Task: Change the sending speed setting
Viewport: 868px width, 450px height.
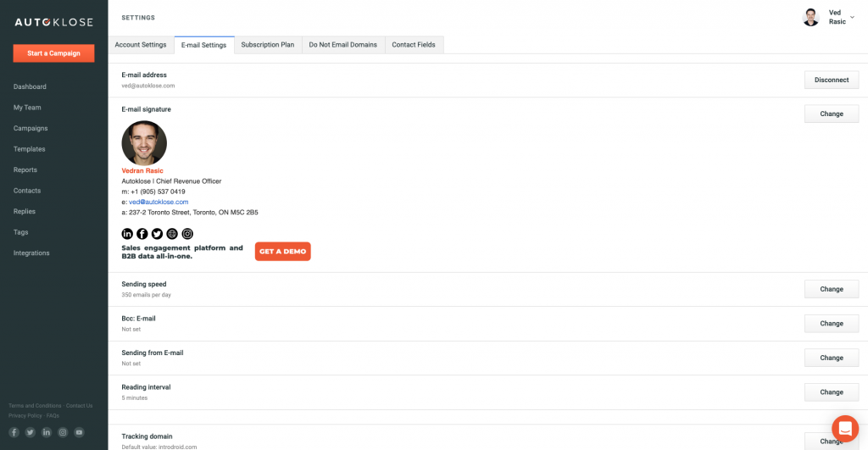Action: [832, 289]
